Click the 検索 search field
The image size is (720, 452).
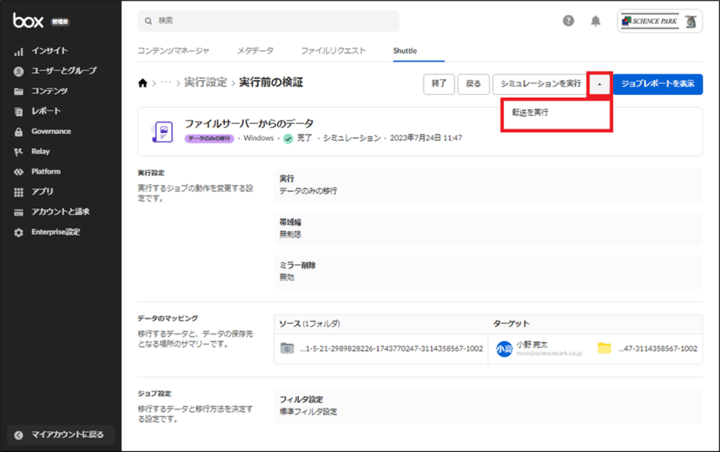point(270,21)
